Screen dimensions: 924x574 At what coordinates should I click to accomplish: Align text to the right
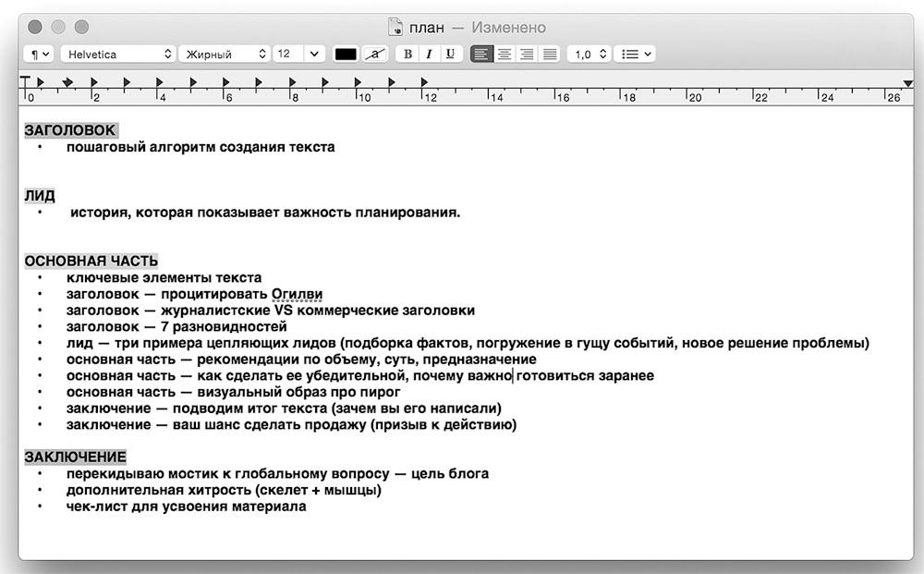pos(527,55)
